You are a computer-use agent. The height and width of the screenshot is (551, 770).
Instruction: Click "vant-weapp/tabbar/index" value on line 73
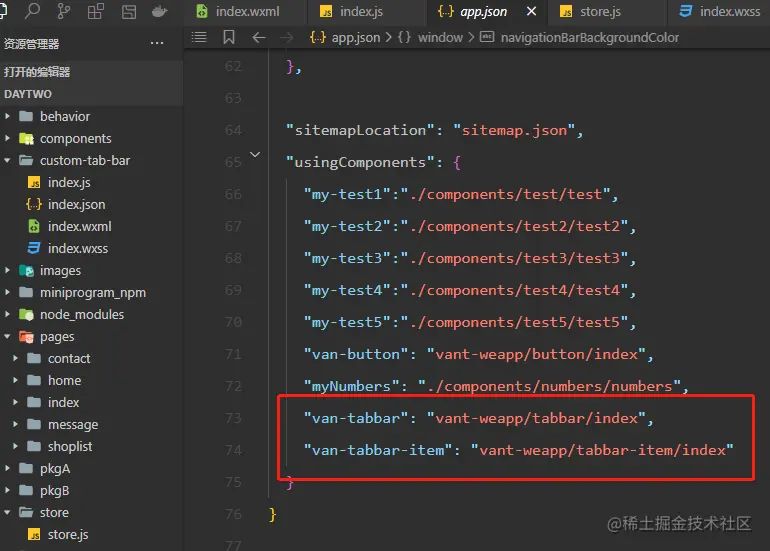[x=536, y=418]
